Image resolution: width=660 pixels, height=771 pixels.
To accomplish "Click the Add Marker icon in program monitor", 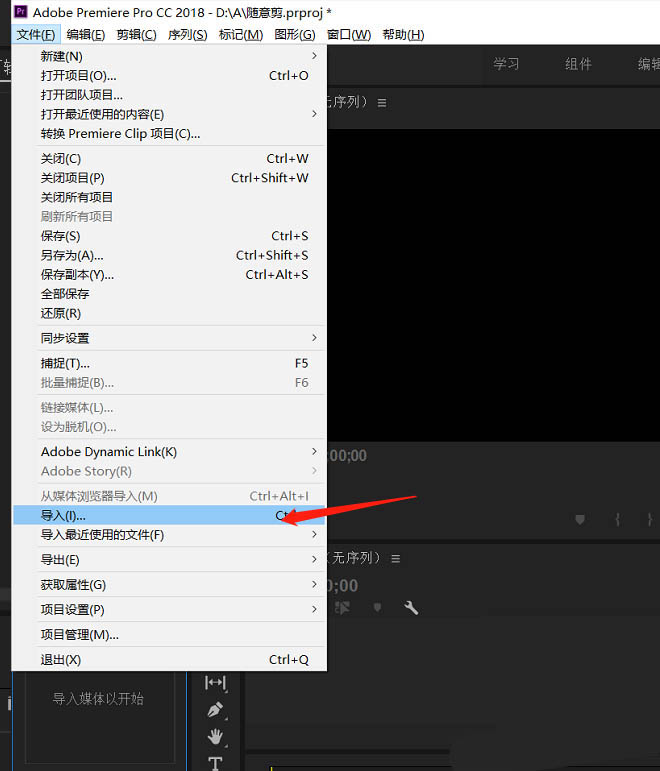I will point(580,520).
